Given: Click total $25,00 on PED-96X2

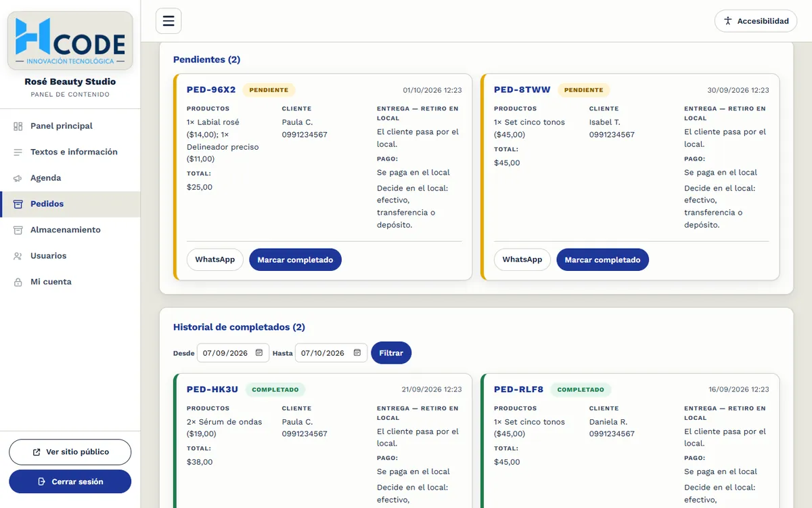Looking at the screenshot, I should (200, 187).
